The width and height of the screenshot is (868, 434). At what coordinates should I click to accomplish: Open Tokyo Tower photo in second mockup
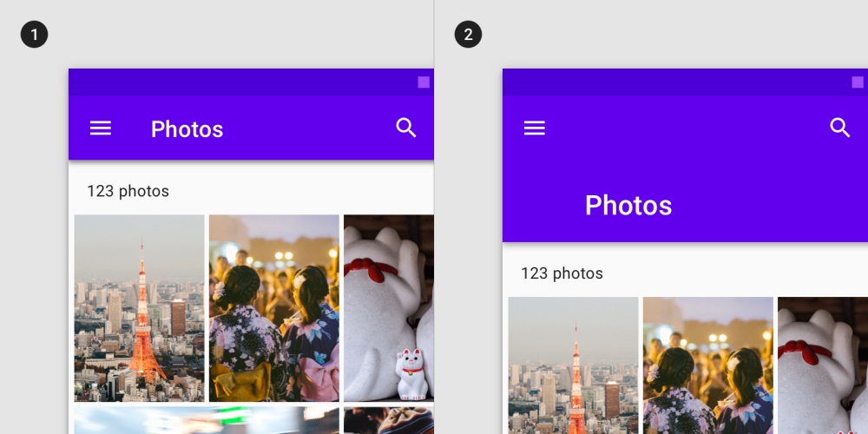click(574, 365)
